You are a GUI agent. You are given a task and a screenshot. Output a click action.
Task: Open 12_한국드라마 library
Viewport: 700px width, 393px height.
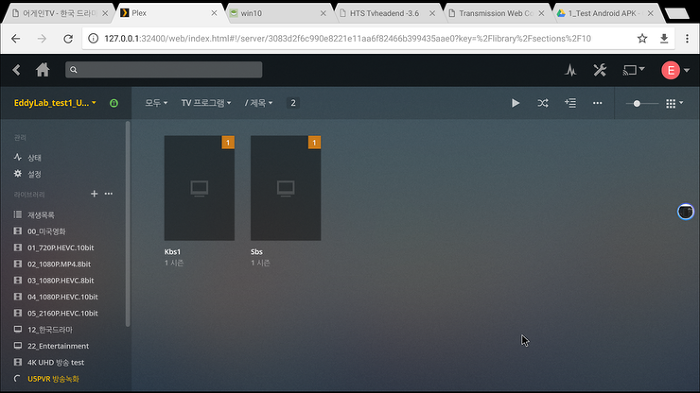coord(43,330)
